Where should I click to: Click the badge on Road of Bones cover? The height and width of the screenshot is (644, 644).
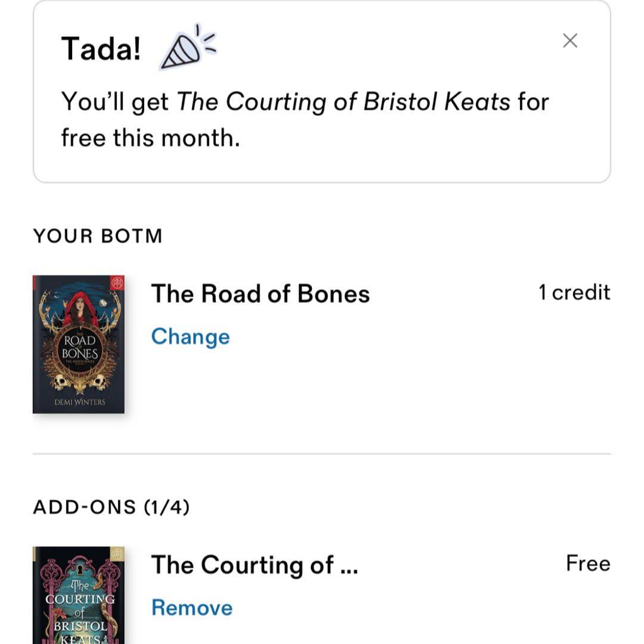[117, 283]
